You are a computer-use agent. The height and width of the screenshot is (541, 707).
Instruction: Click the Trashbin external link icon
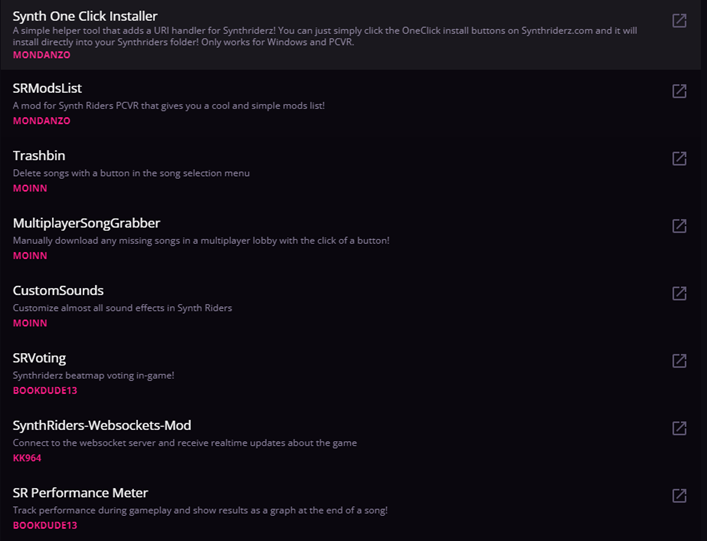(679, 158)
